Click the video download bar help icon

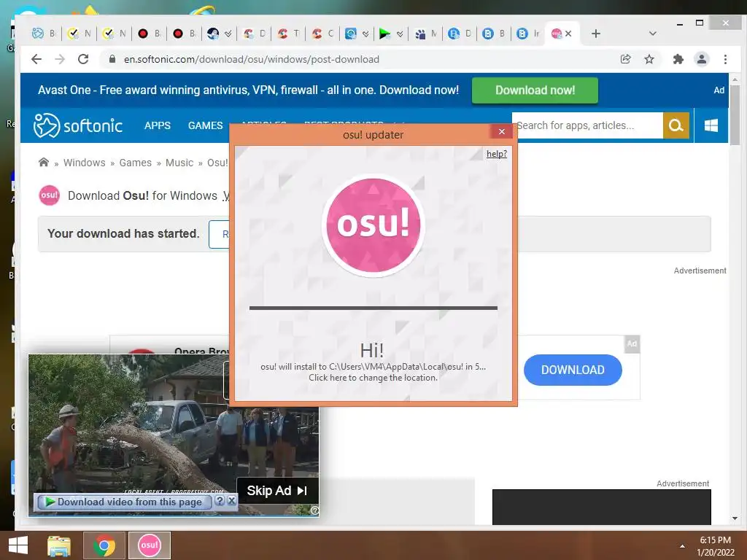tap(219, 501)
